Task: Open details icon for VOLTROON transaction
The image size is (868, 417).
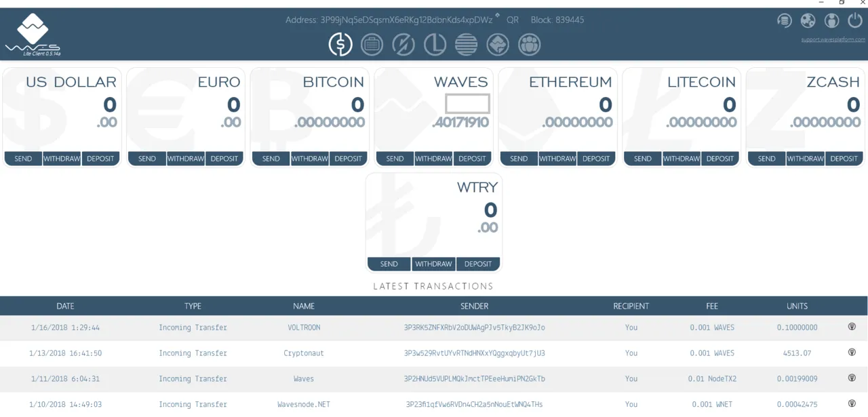Action: (852, 327)
